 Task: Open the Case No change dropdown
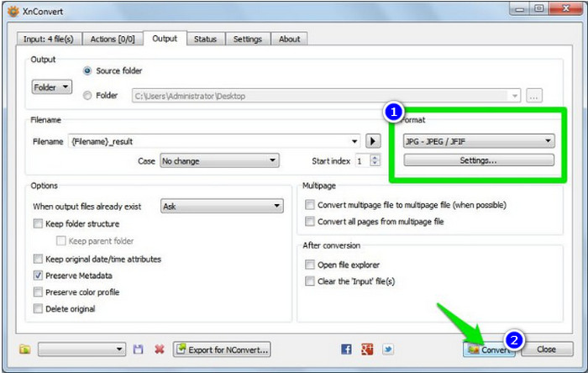tap(220, 160)
